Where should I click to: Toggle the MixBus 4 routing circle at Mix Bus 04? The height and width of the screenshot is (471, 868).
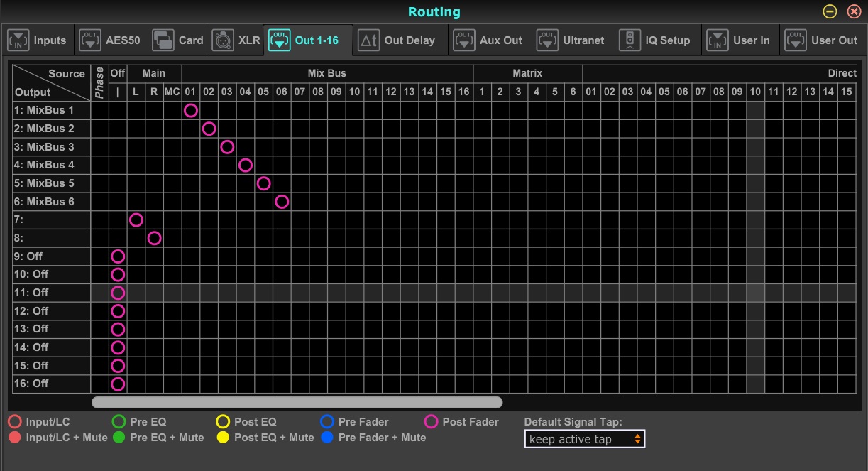(x=245, y=165)
